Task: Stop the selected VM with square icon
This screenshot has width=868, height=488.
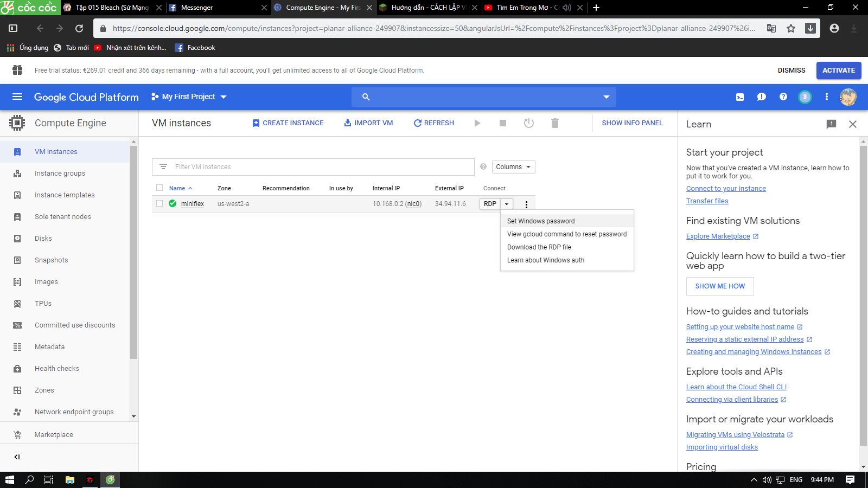Action: click(x=503, y=123)
